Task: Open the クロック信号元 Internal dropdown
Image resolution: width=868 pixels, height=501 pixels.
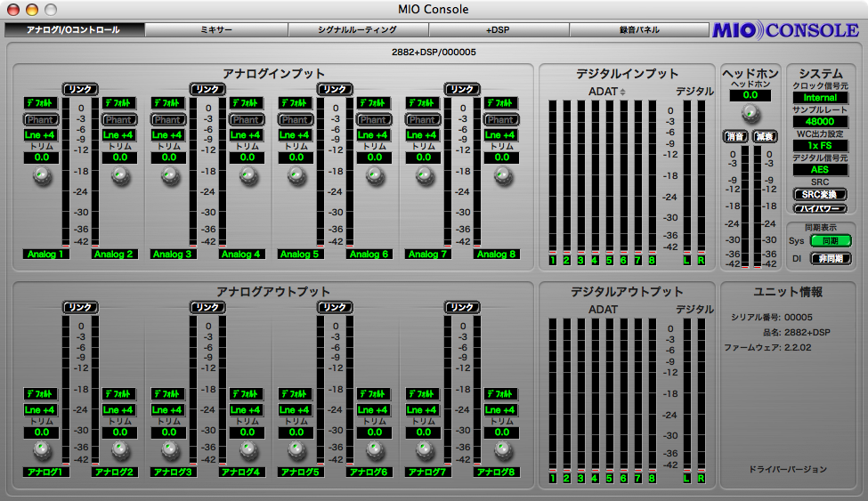Action: pos(820,97)
